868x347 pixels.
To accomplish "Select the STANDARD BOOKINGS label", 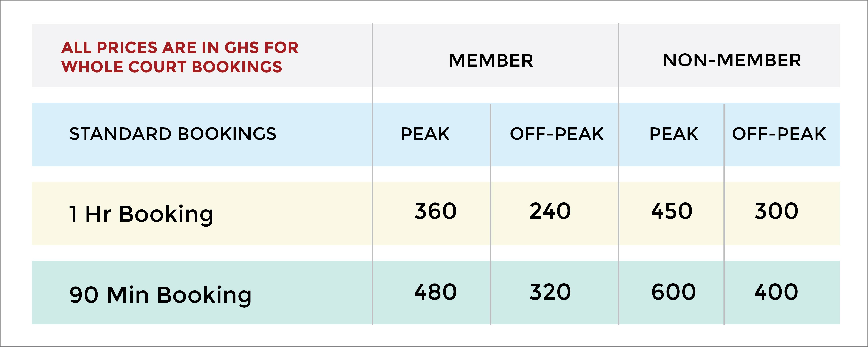I will coord(173,134).
